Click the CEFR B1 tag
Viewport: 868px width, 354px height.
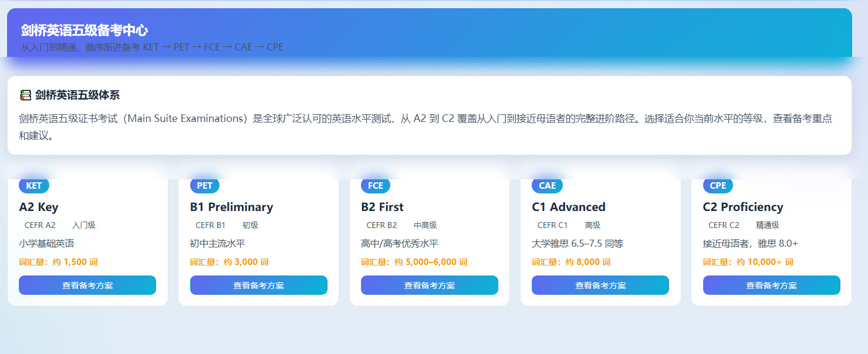pyautogui.click(x=211, y=225)
